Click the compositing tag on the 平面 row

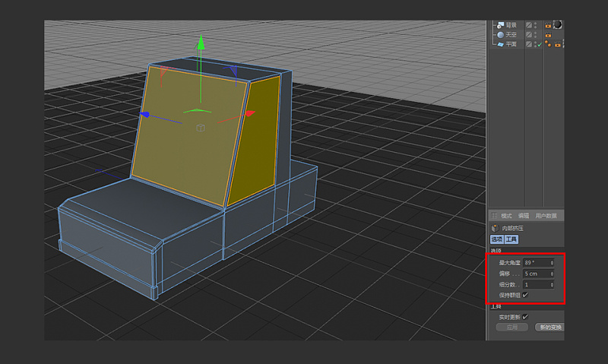point(558,45)
